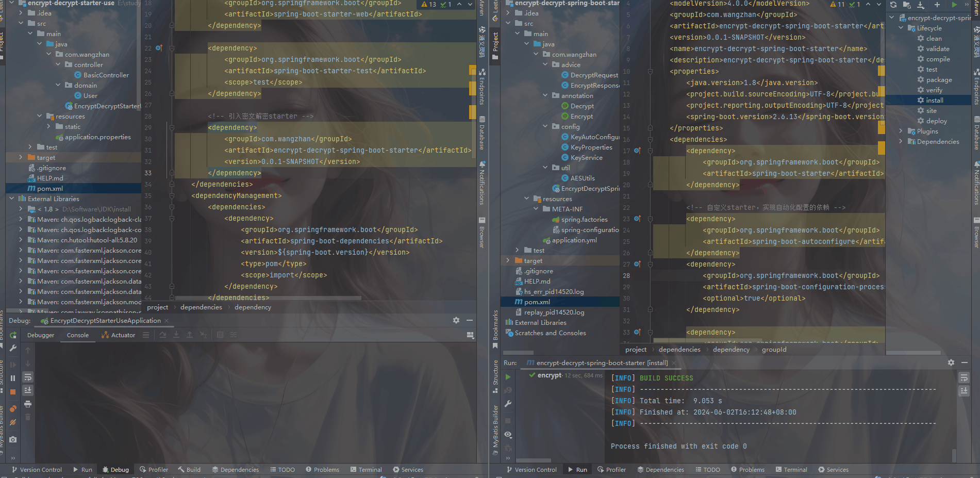980x478 pixels.
Task: Switch to the Console tab in Debug
Action: pyautogui.click(x=78, y=335)
